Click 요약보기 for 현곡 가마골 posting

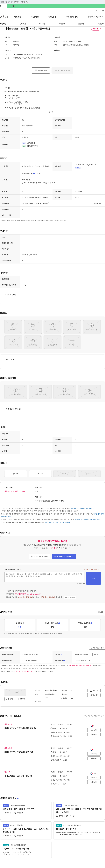[x=94, y=730]
